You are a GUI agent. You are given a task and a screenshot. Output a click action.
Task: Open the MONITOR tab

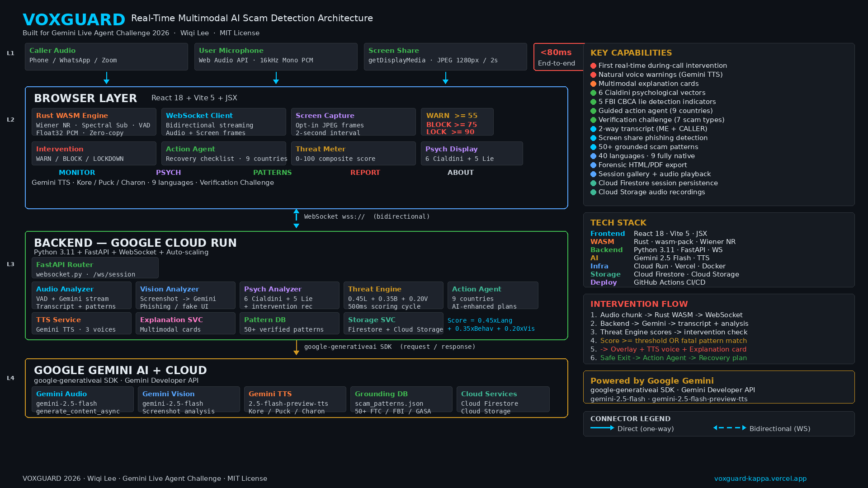tap(77, 173)
